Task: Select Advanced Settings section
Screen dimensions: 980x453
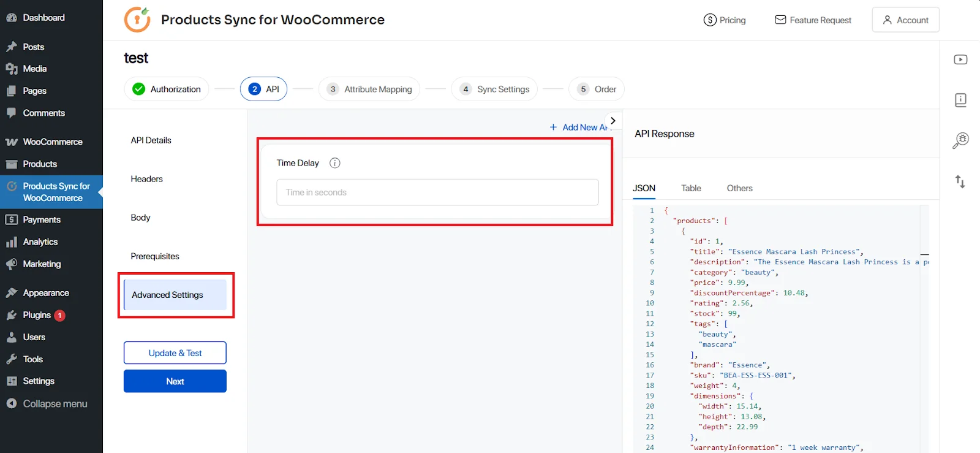Action: pyautogui.click(x=175, y=295)
